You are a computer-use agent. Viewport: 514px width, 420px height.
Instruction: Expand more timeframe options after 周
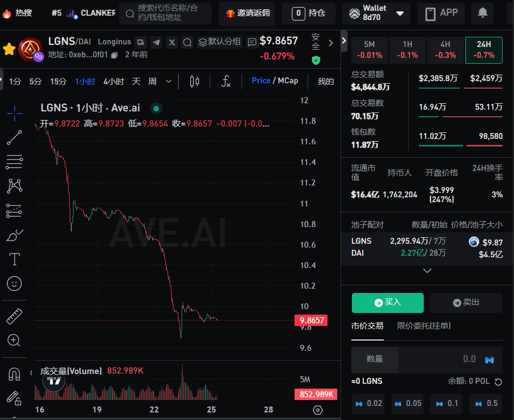169,82
